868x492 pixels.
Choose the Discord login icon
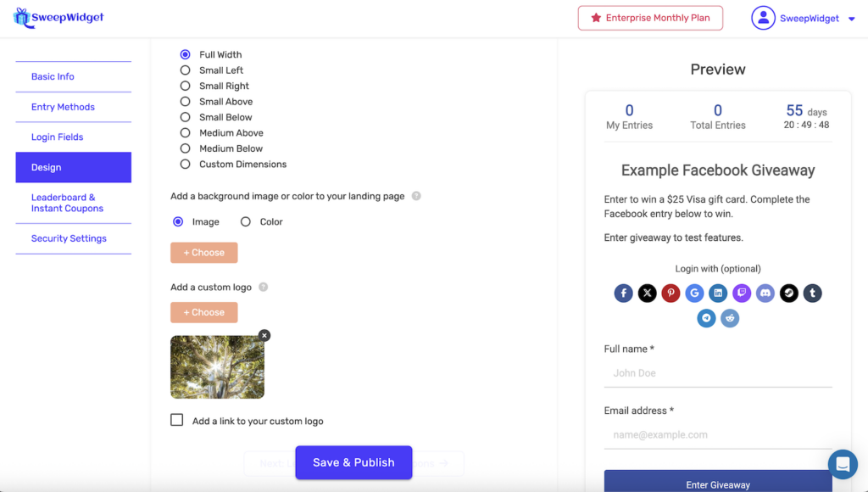(765, 294)
